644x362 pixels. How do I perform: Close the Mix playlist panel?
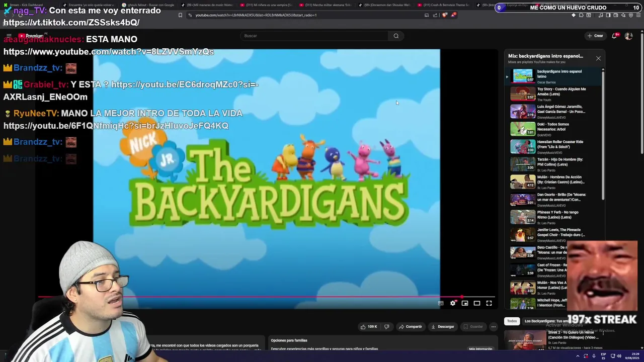pos(598,58)
